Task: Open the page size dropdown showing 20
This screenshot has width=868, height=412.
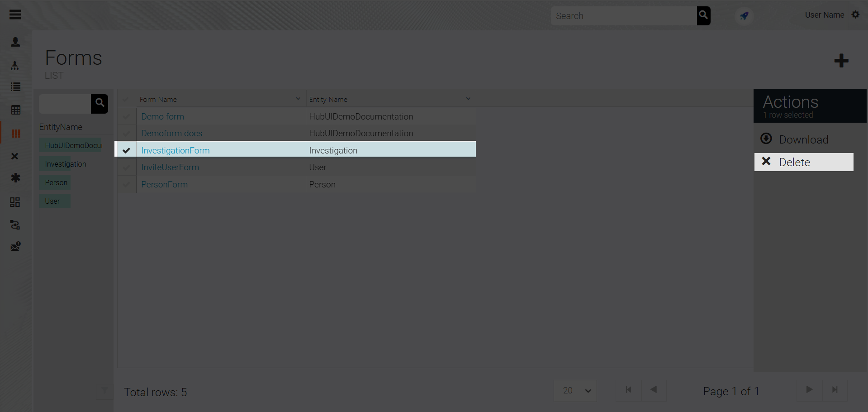Action: (575, 391)
